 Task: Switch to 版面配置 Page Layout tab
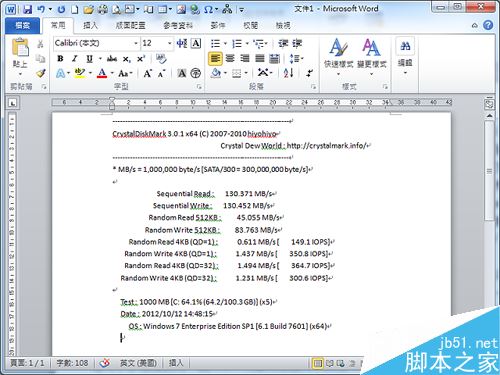pos(130,25)
